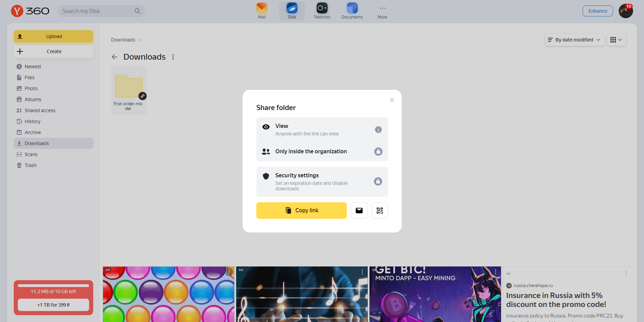Screen dimensions: 644x322
Task: Share the folder via QR code icon
Action: click(379, 210)
